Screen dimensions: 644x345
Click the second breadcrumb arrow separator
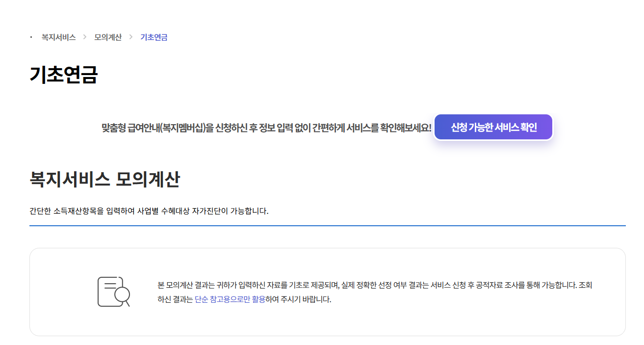click(x=130, y=36)
